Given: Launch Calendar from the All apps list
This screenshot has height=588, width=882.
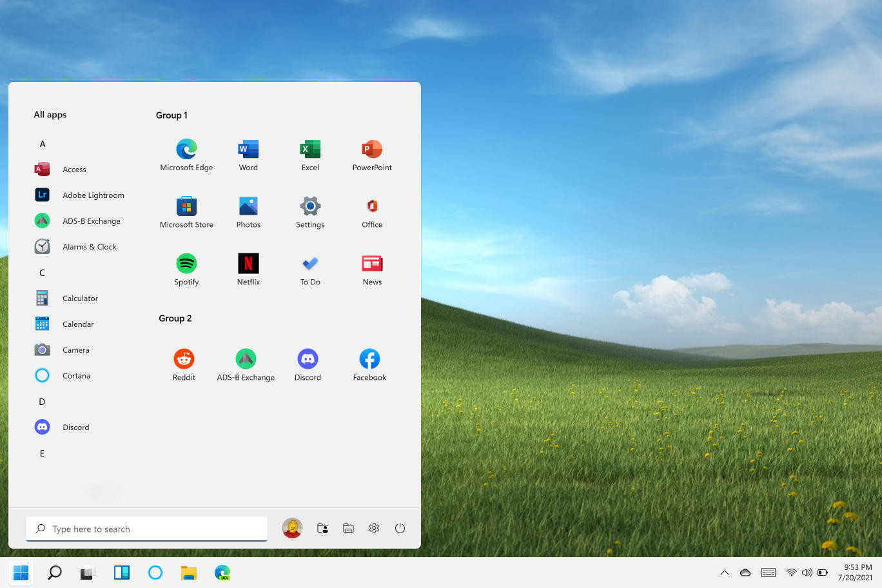Looking at the screenshot, I should pos(64,324).
